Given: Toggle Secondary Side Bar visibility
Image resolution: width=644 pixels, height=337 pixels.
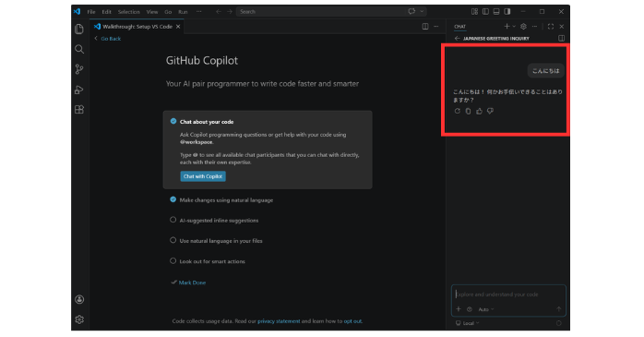Looking at the screenshot, I should pos(507,11).
